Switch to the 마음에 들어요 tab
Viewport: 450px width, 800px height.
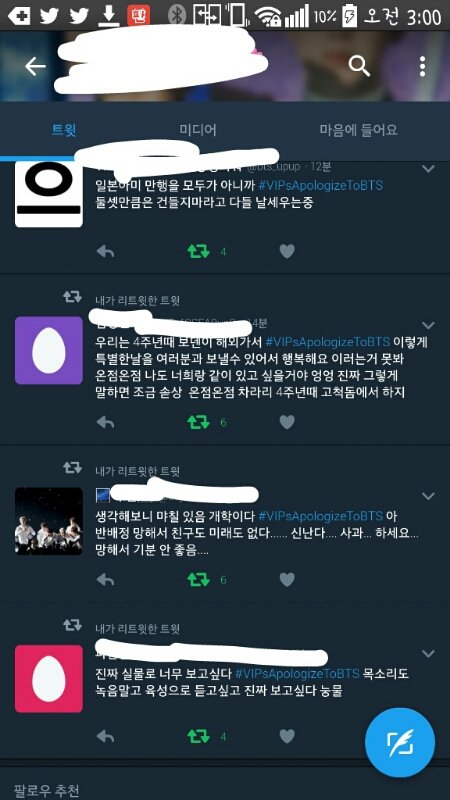coord(358,130)
